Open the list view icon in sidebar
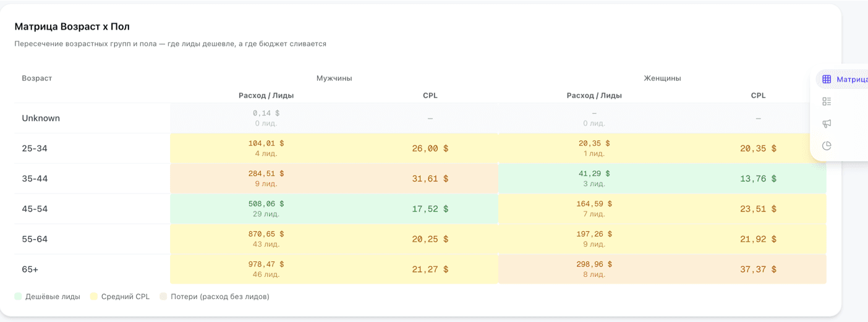 (x=827, y=101)
